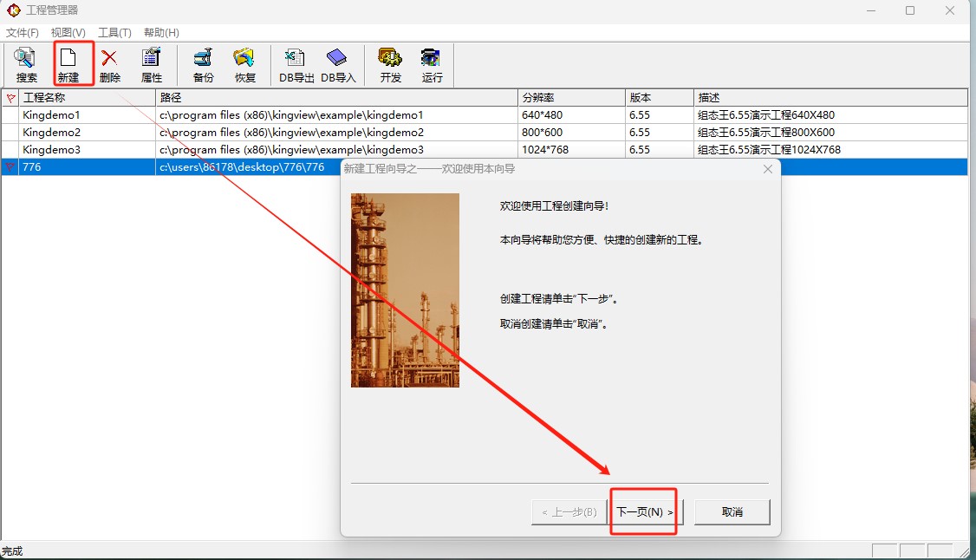Open the 工具(T) menu
This screenshot has width=976, height=560.
(114, 33)
